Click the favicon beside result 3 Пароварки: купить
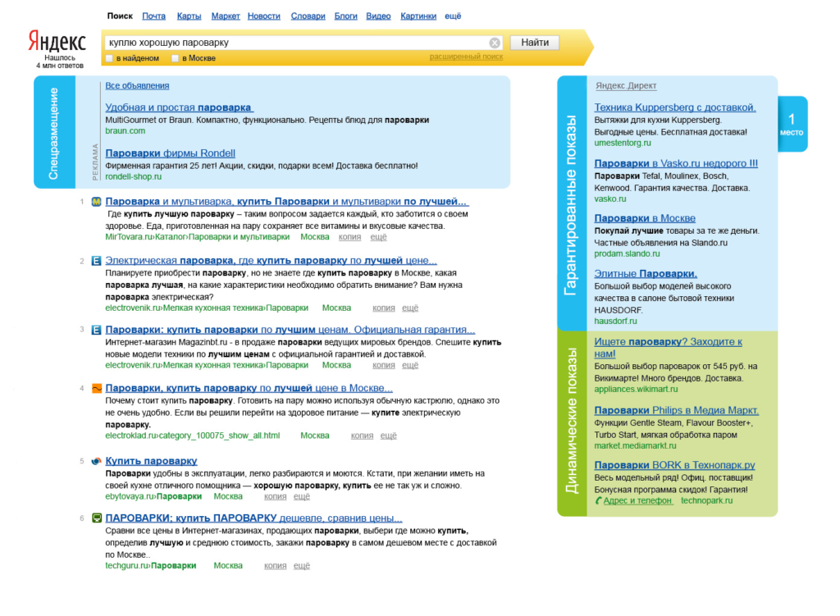Viewport: 840px width, 616px height. pyautogui.click(x=97, y=330)
